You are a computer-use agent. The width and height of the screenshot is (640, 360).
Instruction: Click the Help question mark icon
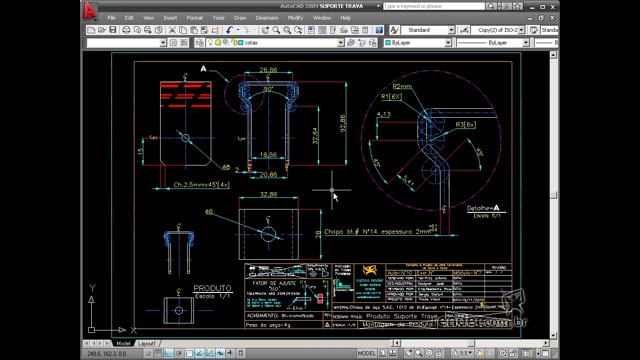pyautogui.click(x=379, y=30)
